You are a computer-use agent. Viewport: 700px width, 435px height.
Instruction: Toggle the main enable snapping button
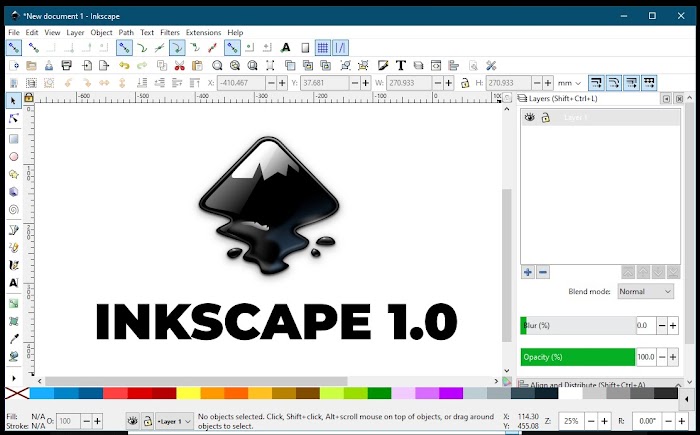pos(14,47)
